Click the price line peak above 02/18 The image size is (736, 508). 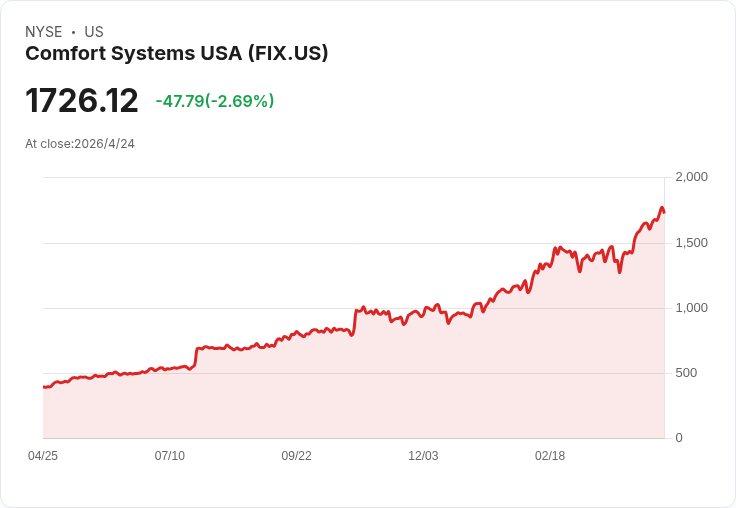[557, 248]
